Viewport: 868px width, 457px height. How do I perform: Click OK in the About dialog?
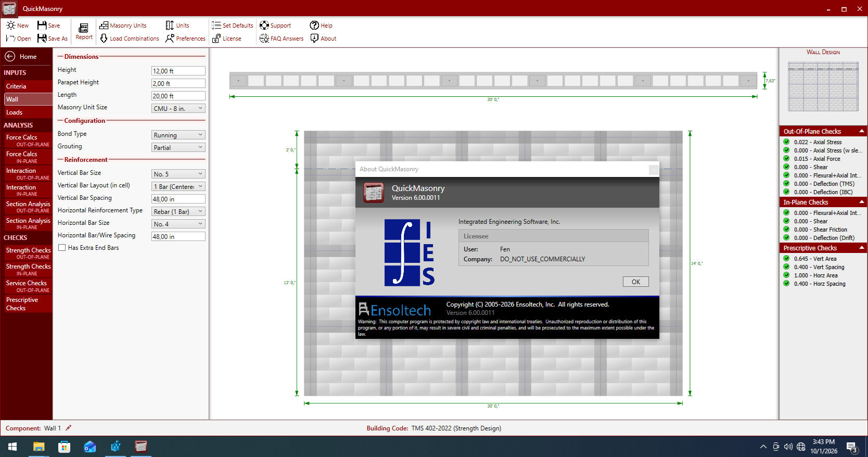click(x=635, y=282)
